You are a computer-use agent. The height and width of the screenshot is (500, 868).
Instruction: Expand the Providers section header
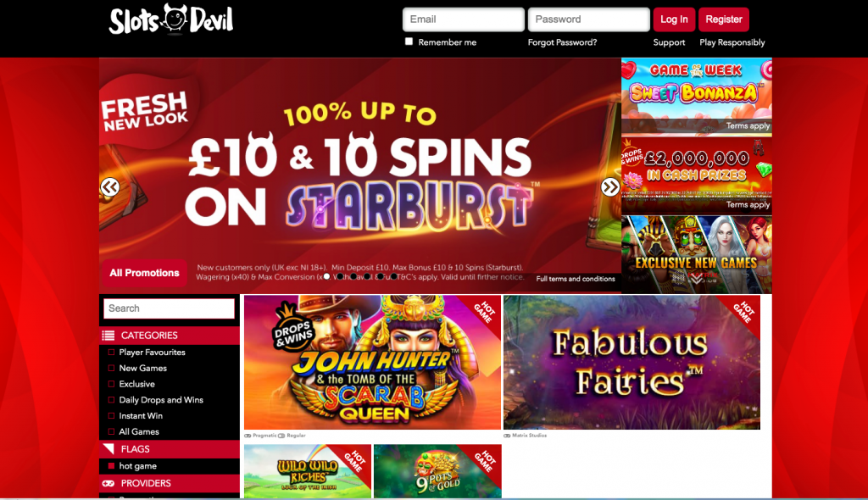tap(170, 483)
